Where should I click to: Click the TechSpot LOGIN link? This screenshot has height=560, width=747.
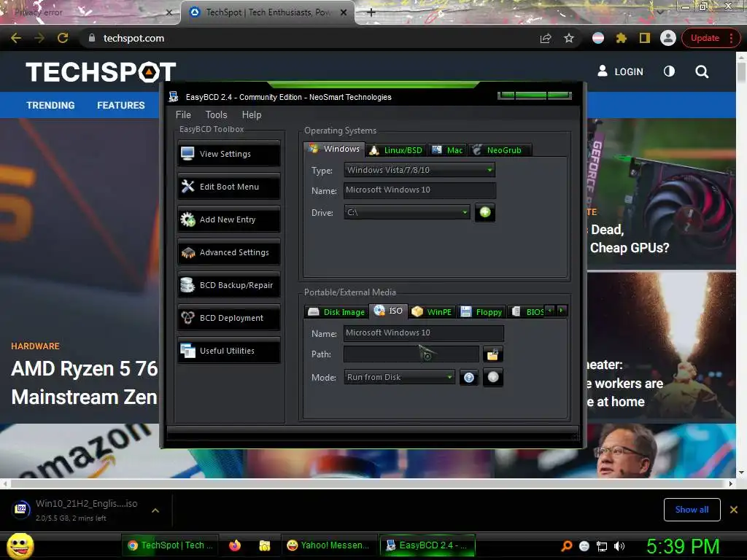point(620,71)
